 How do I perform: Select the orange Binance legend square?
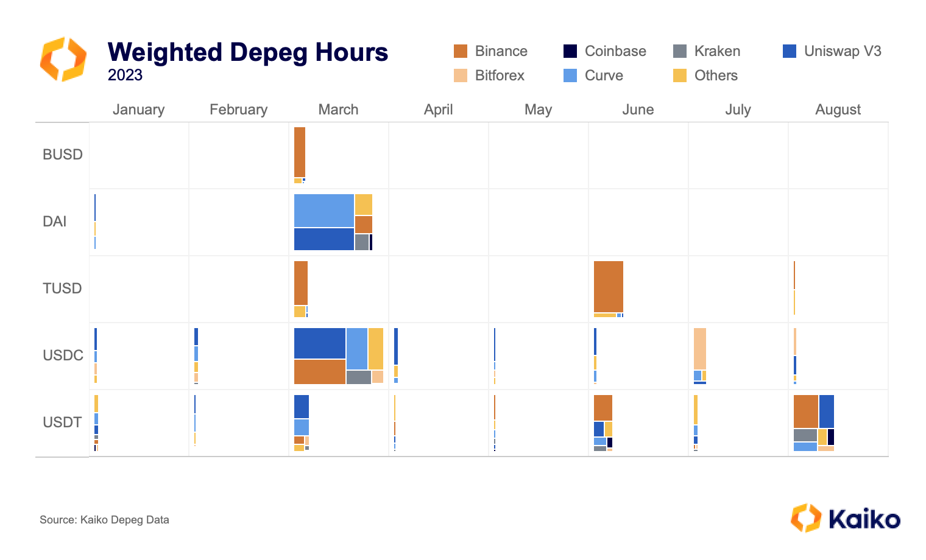pos(460,51)
